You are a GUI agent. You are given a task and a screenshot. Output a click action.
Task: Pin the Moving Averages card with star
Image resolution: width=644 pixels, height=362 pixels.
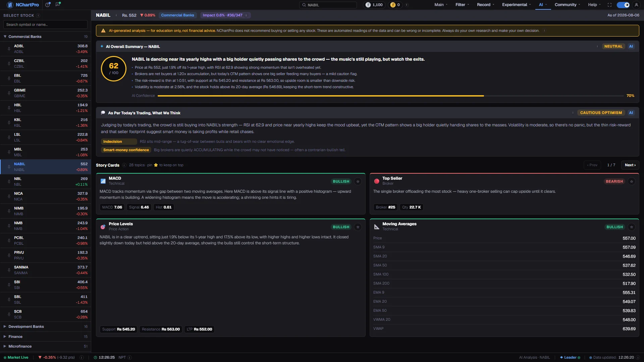click(x=632, y=227)
